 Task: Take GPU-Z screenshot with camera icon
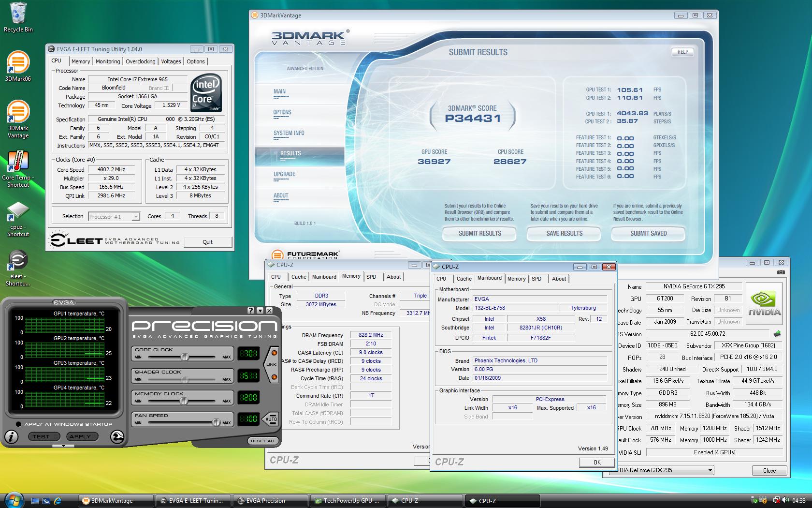pyautogui.click(x=781, y=272)
